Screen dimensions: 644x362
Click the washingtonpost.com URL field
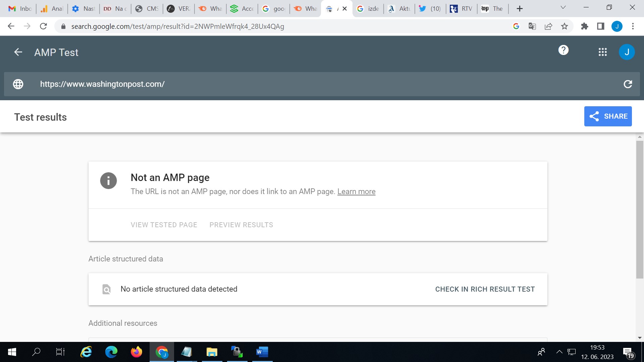click(322, 84)
